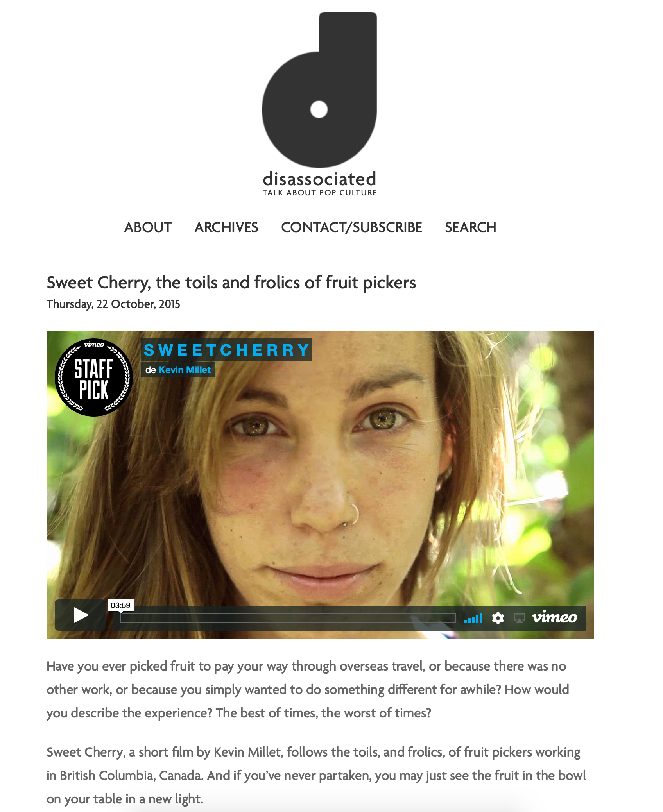Screen dimensions: 663x812
Task: Click the 03:59 duration timestamp marker
Action: click(120, 605)
